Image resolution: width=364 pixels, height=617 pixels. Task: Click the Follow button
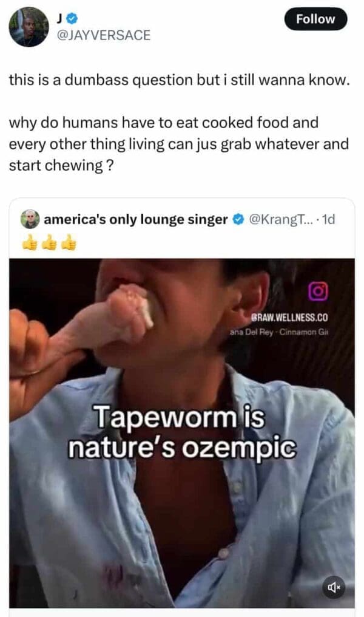315,19
